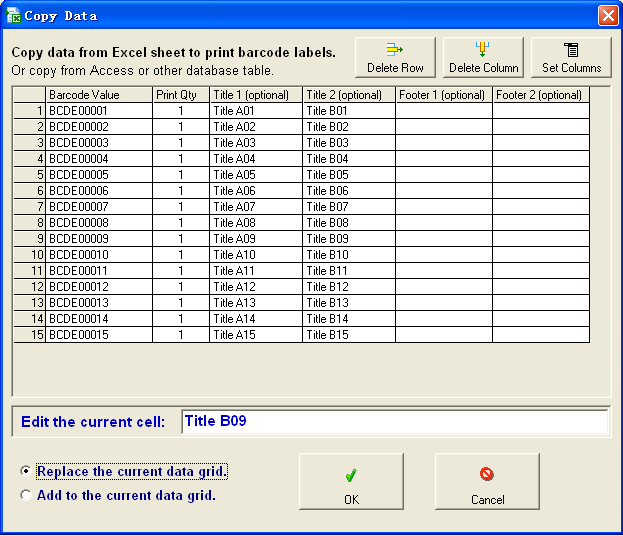Screen dimensions: 623x536
Task: Select cell Title A09
Action: click(x=256, y=239)
